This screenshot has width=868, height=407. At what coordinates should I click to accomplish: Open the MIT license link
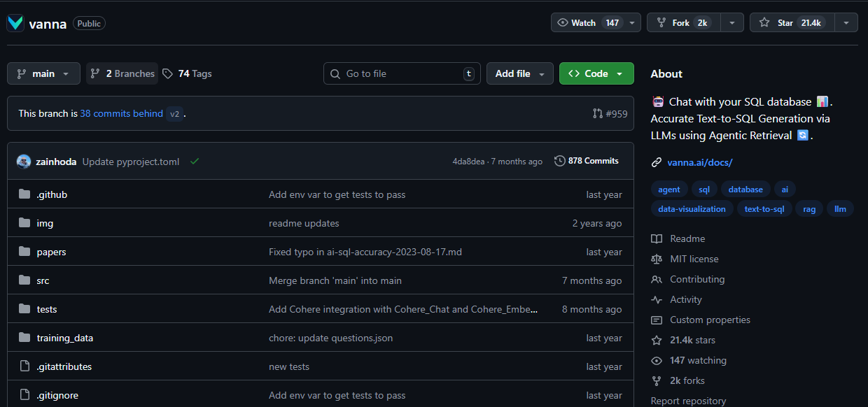tap(685, 259)
